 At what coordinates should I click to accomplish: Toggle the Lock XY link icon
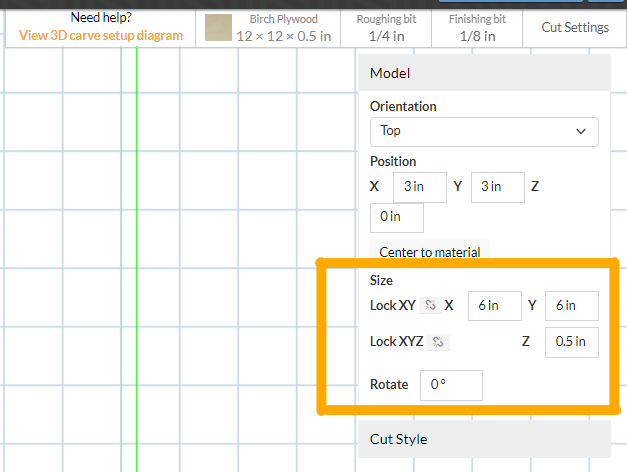click(429, 305)
